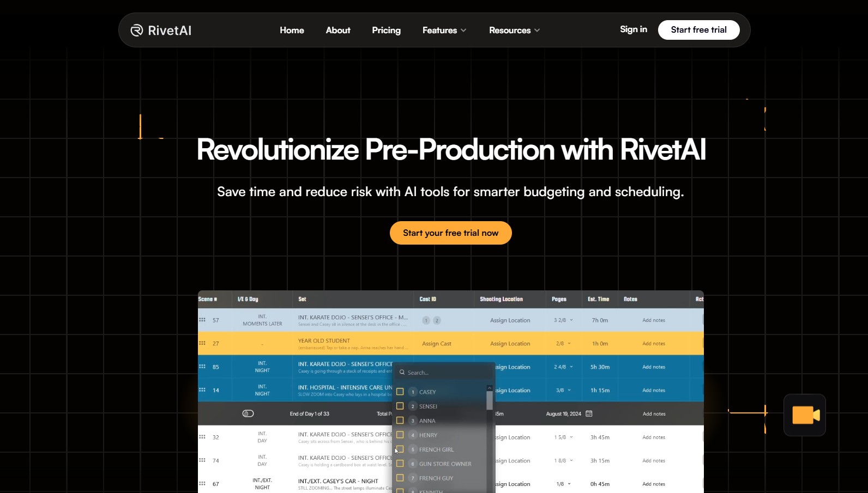Click Assign Location for scene 27
Image resolution: width=868 pixels, height=493 pixels.
(510, 344)
